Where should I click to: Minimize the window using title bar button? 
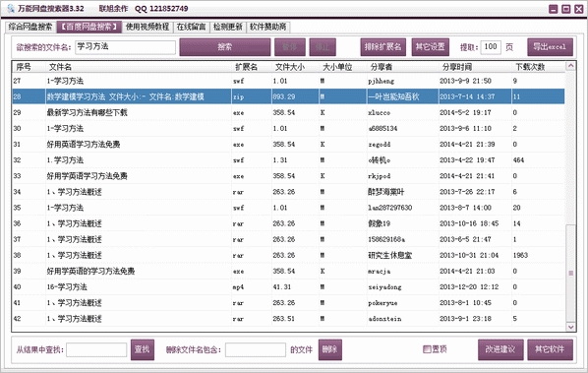(554, 9)
